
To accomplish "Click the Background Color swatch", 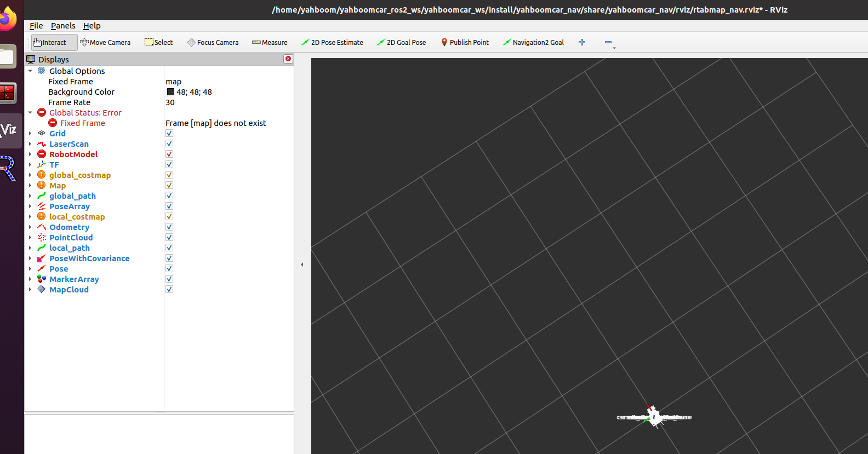I will pyautogui.click(x=170, y=91).
